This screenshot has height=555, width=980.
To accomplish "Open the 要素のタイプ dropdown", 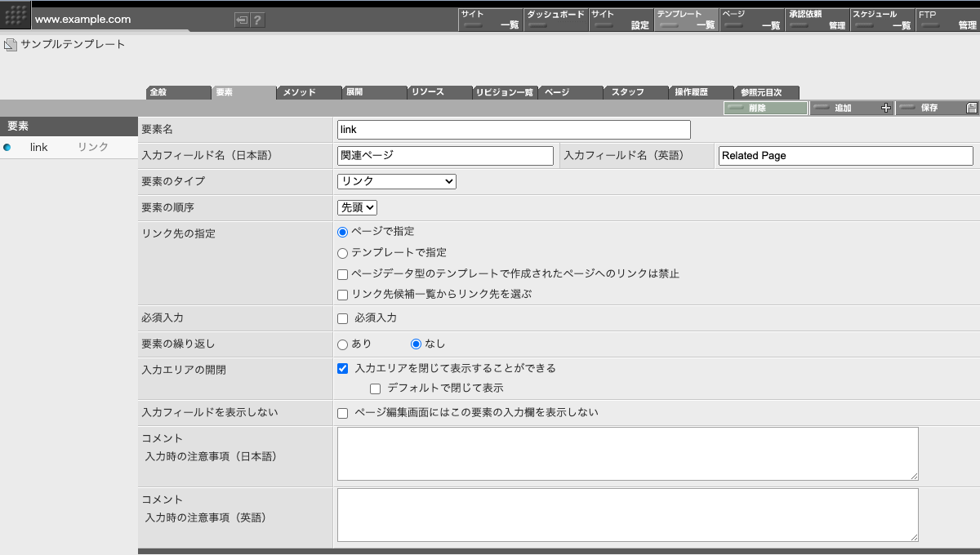I will [396, 181].
